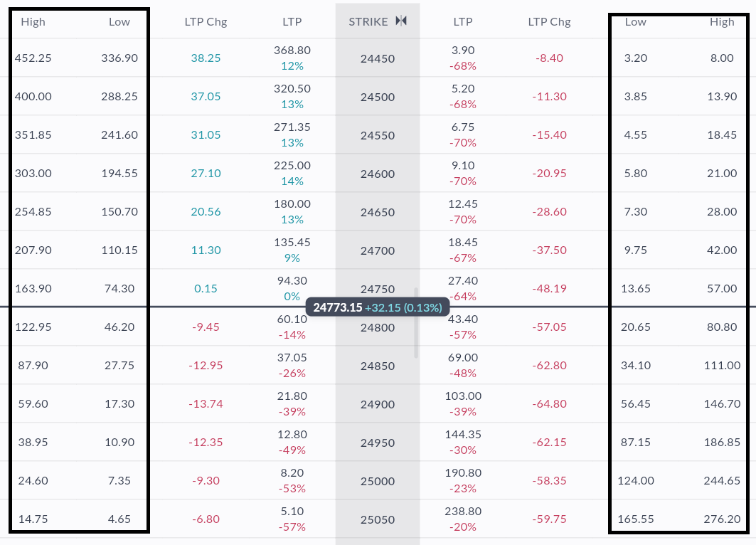Click the put-side High column header
Screen dimensions: 756x545
point(722,21)
